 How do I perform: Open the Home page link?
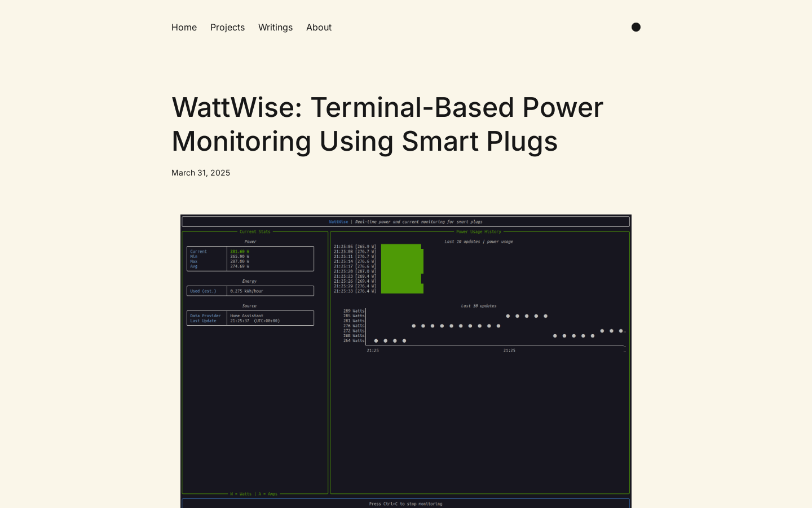tap(184, 27)
